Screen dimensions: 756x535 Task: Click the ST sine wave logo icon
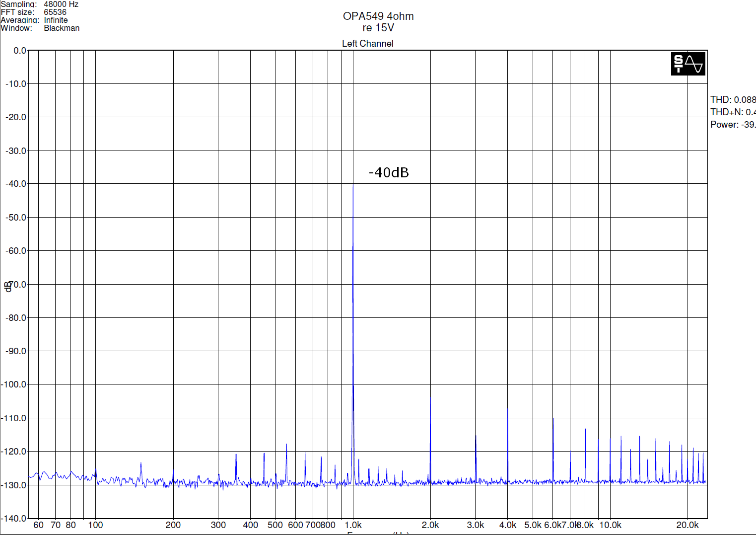[x=688, y=64]
